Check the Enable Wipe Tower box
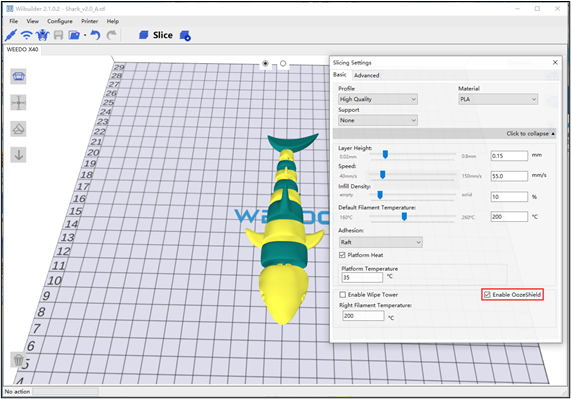571x399 pixels. 342,295
